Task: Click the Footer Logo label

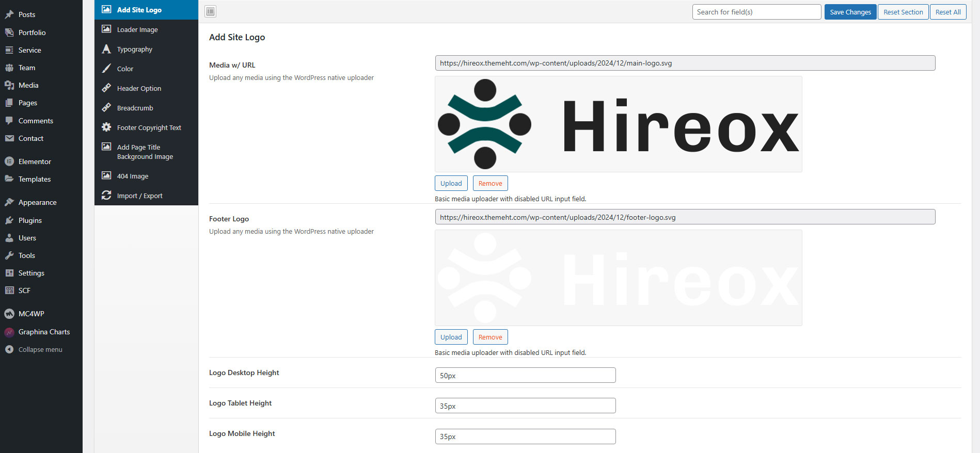Action: (229, 219)
